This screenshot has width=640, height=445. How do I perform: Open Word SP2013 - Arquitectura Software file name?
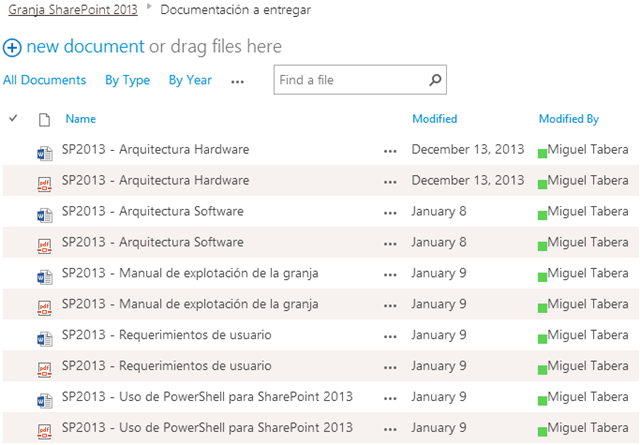coord(153,211)
